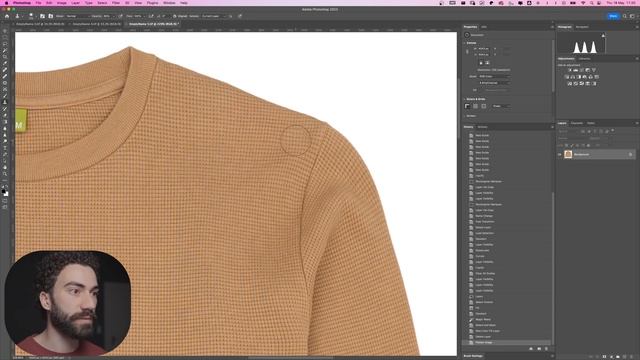The height and width of the screenshot is (360, 640).
Task: Select the Zoom tool
Action: [x=5, y=174]
